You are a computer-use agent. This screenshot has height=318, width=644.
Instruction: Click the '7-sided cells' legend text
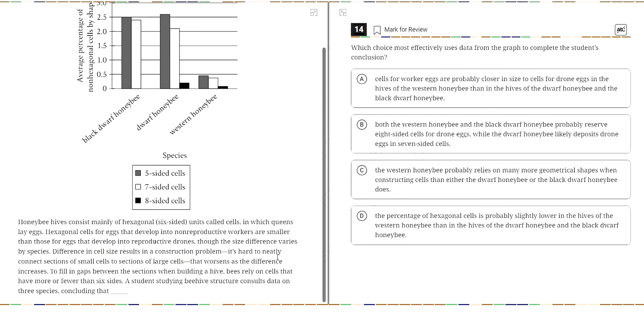click(165, 187)
